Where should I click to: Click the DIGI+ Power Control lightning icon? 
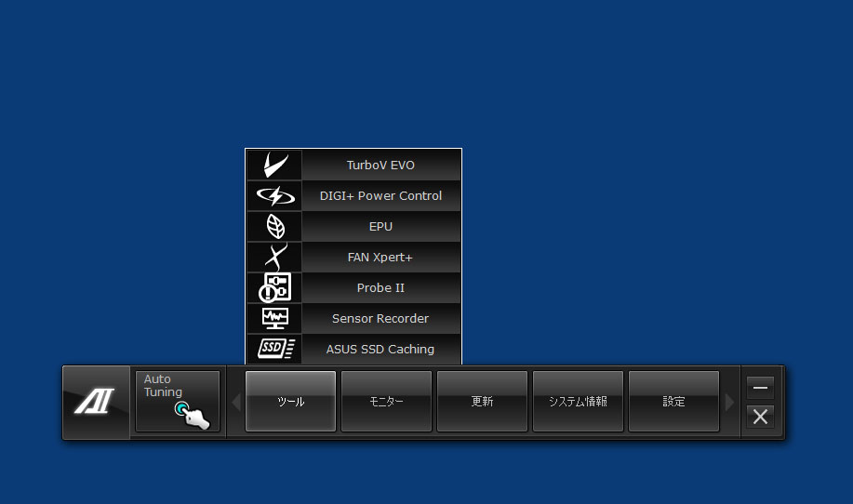(x=275, y=195)
